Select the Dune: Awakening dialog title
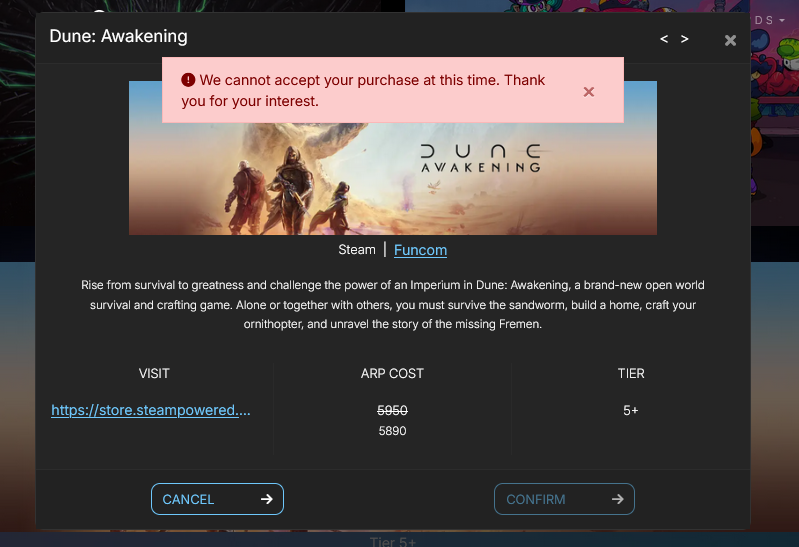 click(118, 36)
